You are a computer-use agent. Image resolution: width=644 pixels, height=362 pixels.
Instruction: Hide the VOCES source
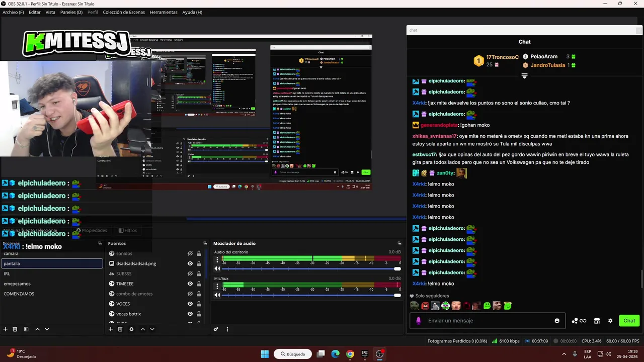click(190, 304)
